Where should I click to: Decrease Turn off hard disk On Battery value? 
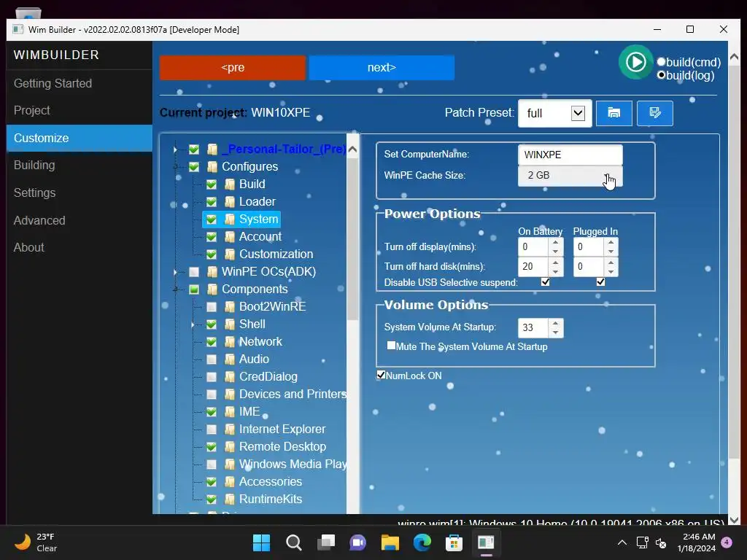555,271
